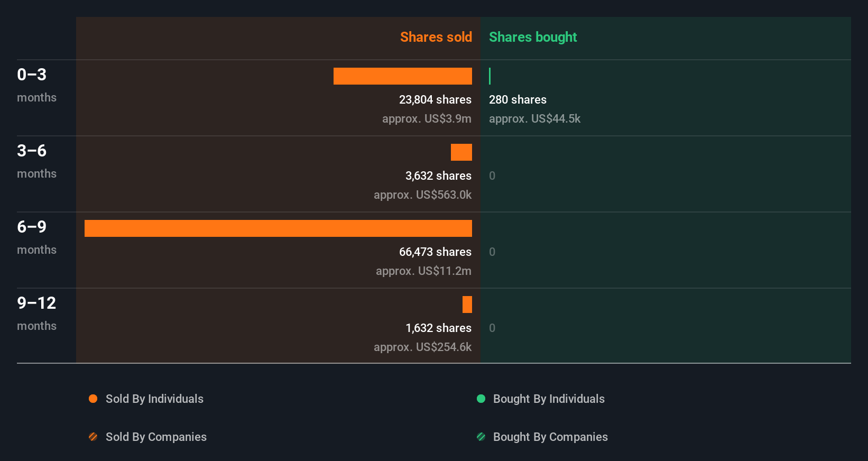868x461 pixels.
Task: Click the 3,632 shares value
Action: (x=438, y=176)
